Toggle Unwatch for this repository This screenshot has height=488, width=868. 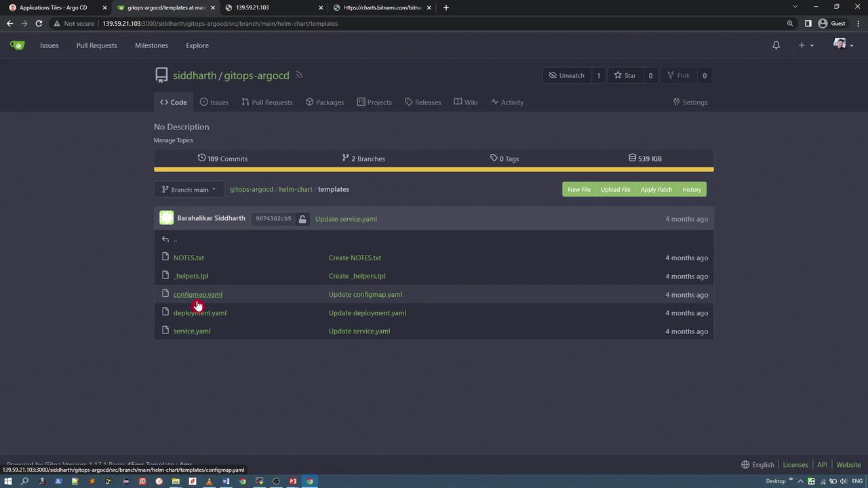pyautogui.click(x=566, y=75)
